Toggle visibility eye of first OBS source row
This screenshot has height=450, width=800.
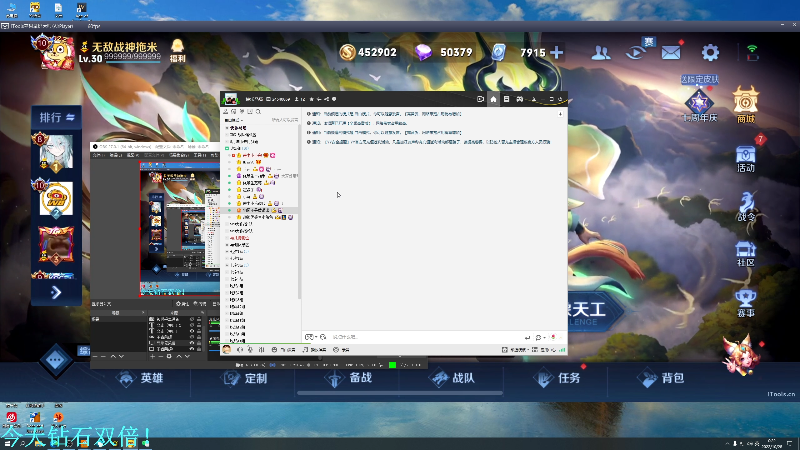(192, 319)
